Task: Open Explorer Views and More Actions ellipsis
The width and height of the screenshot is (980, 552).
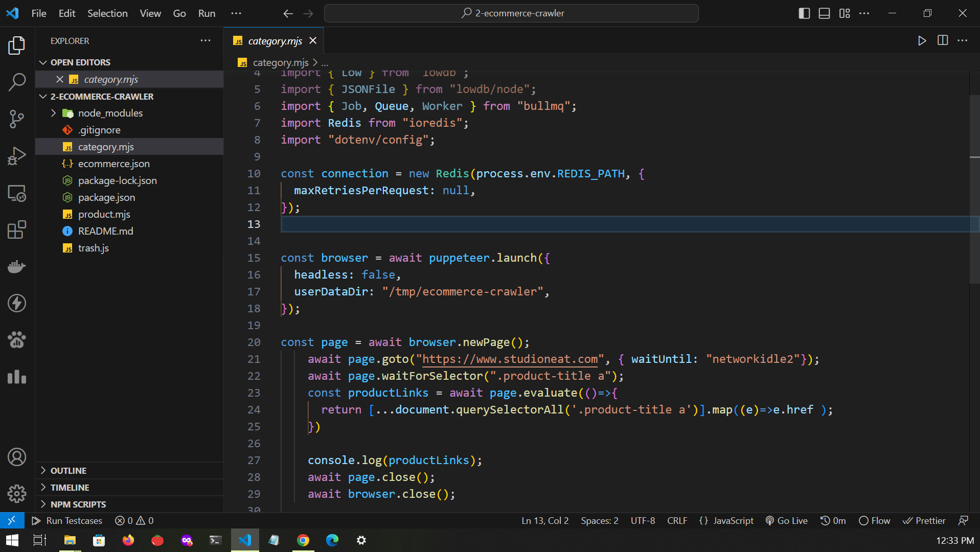Action: (x=206, y=40)
